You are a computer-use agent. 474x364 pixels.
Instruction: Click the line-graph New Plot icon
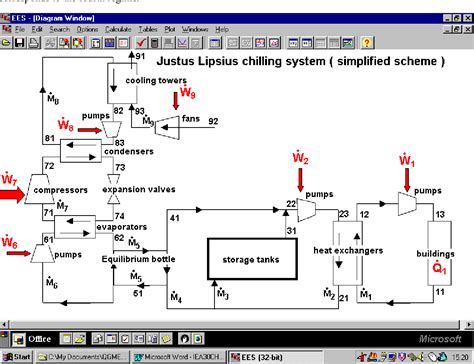pyautogui.click(x=182, y=43)
